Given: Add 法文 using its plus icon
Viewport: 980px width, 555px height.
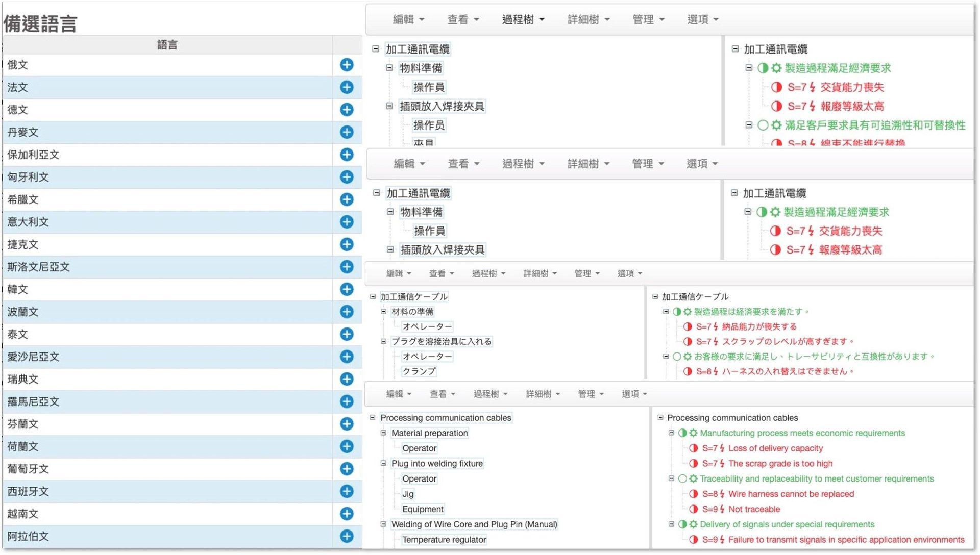Looking at the screenshot, I should pos(347,87).
